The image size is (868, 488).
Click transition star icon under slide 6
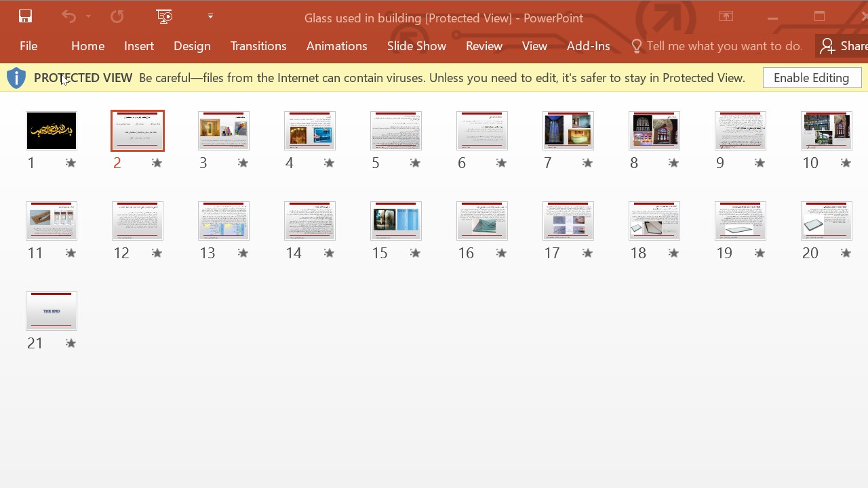pos(501,163)
